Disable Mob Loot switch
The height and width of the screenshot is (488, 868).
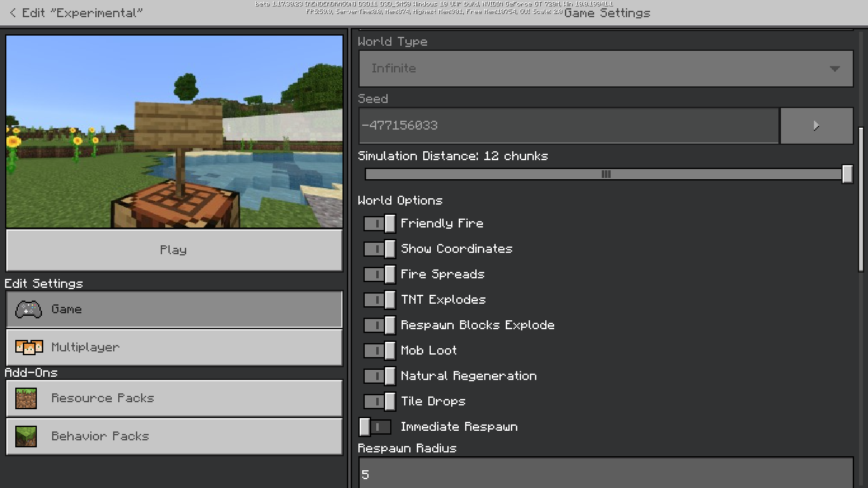tap(379, 351)
